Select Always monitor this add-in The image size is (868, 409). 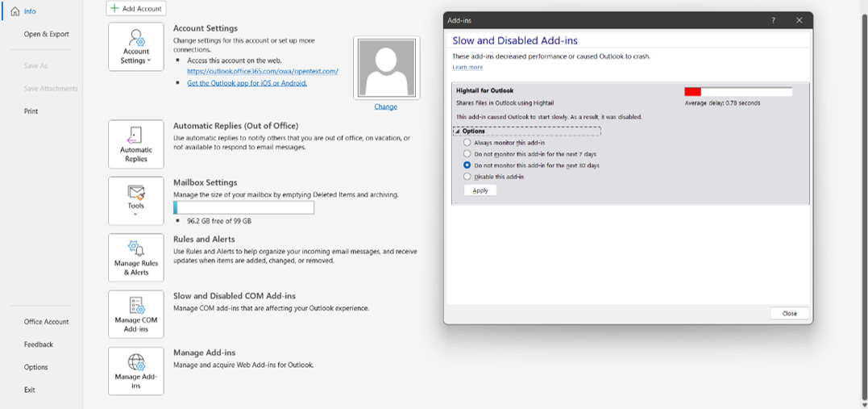467,143
